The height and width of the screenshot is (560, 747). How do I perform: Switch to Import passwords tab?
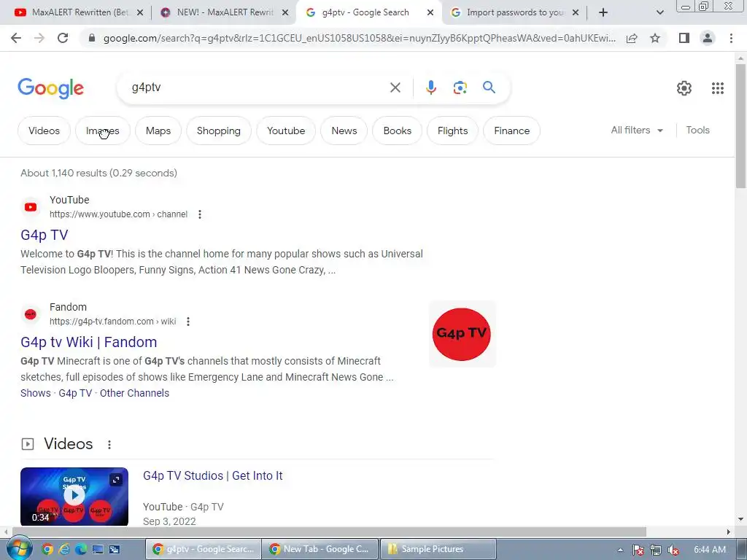[x=513, y=13]
